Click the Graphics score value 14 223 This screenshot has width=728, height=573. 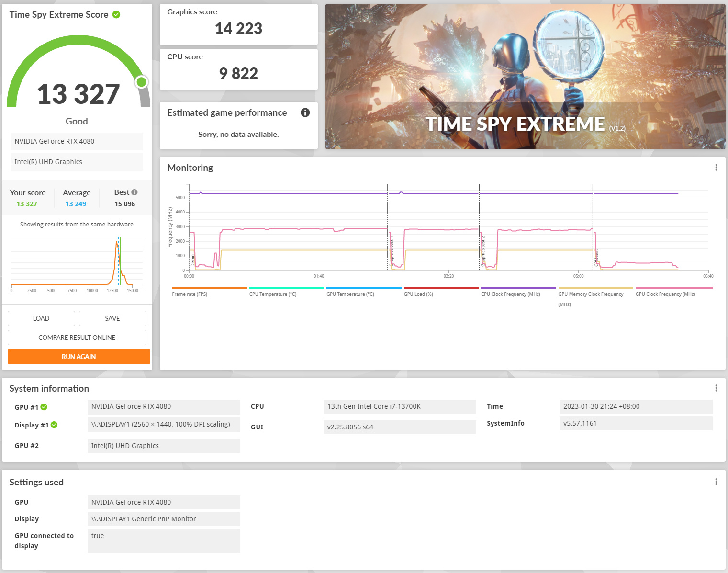[239, 29]
